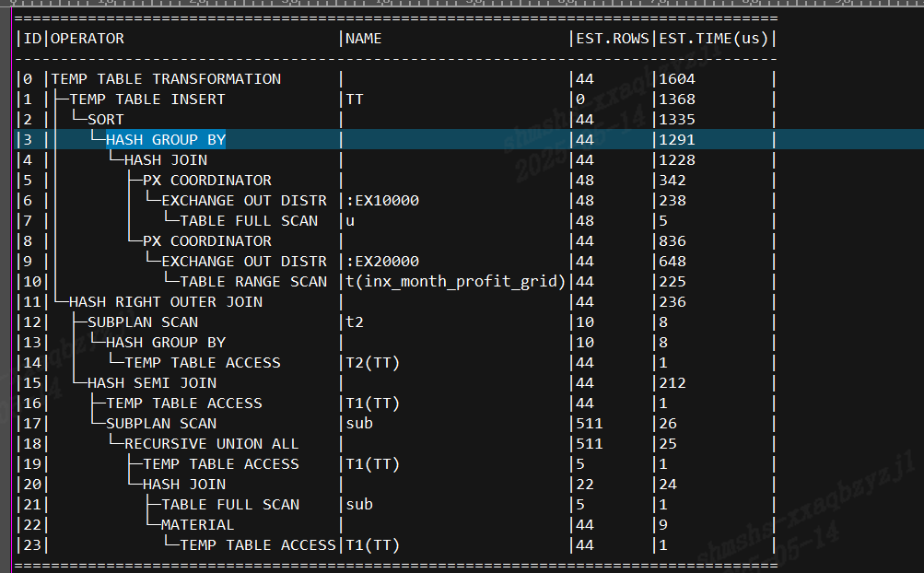
Task: Click the name t2 in row 12
Action: tap(355, 322)
